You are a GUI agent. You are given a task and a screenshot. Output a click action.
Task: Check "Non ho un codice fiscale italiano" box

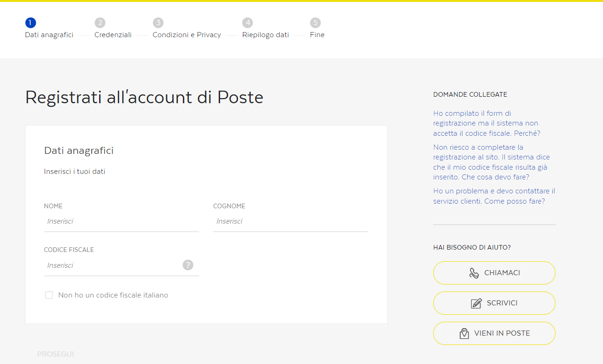click(49, 295)
